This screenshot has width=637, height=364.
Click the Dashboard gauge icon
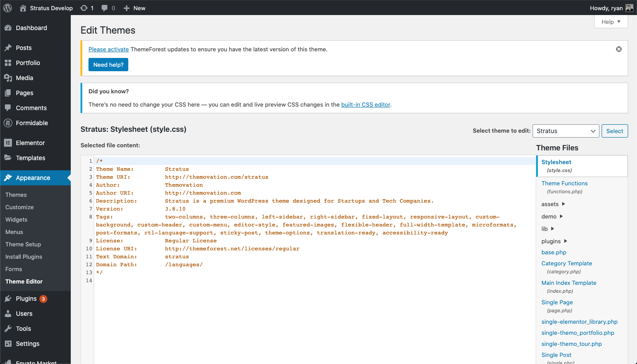click(x=8, y=28)
